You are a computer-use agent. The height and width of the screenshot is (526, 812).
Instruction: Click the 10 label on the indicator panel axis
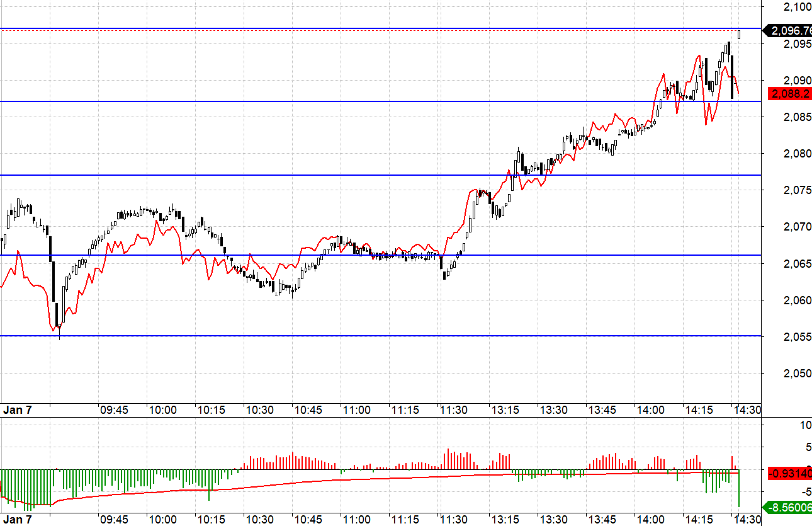tap(805, 425)
